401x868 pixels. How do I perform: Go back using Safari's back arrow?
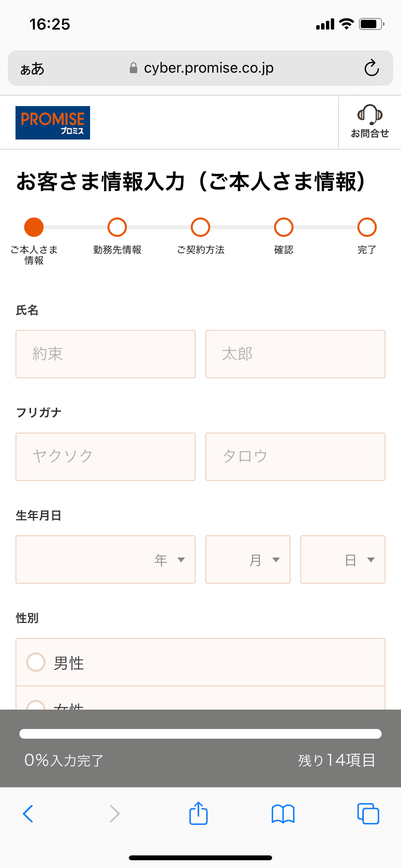coord(28,813)
